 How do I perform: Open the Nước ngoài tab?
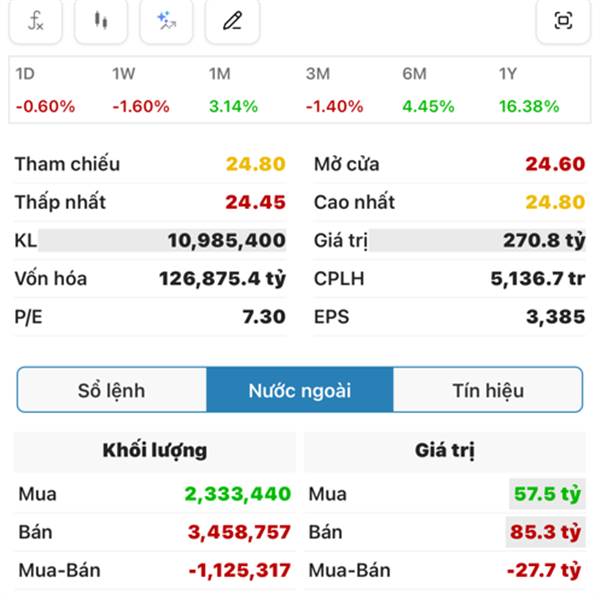pos(299,390)
